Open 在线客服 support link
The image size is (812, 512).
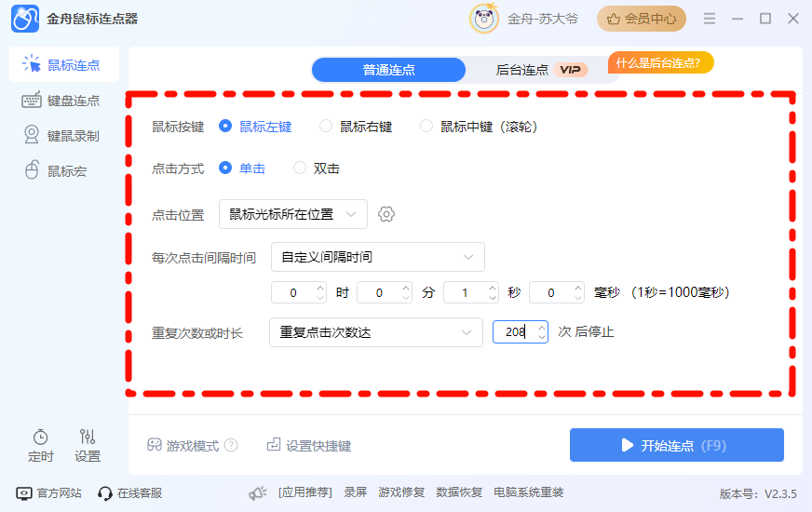pyautogui.click(x=130, y=492)
